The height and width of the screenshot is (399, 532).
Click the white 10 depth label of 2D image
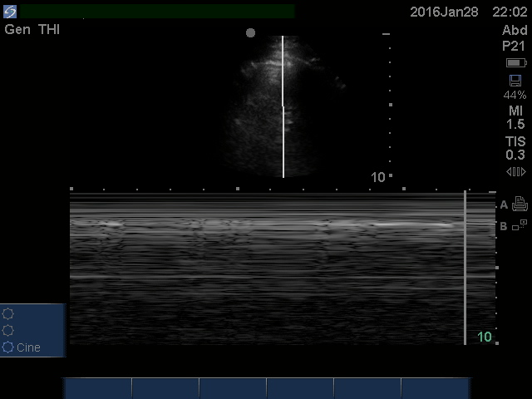[x=378, y=177]
